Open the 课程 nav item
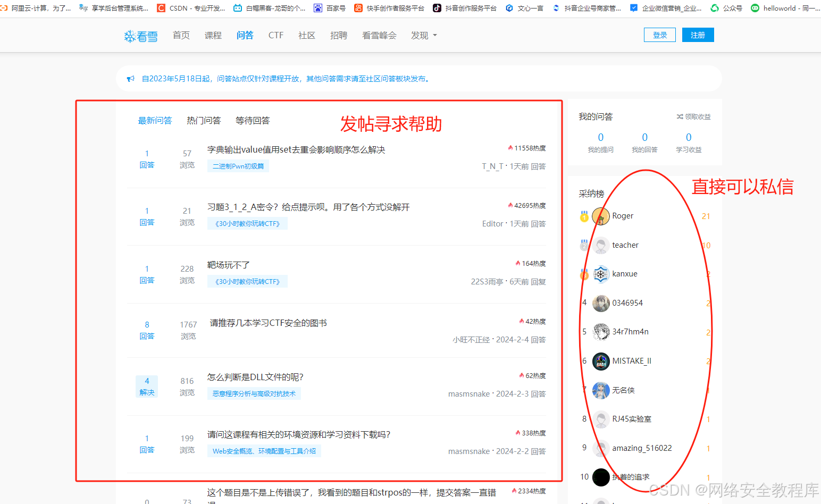Screen dimensions: 821x504 [213, 35]
